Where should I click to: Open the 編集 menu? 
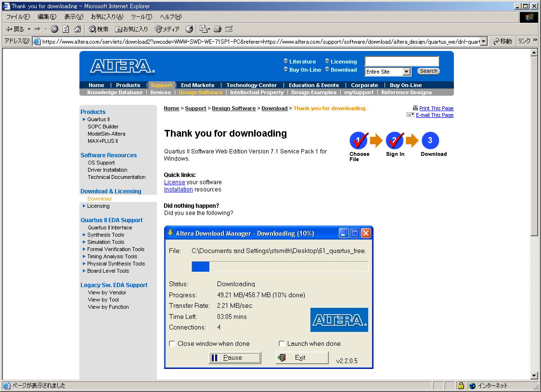[47, 16]
